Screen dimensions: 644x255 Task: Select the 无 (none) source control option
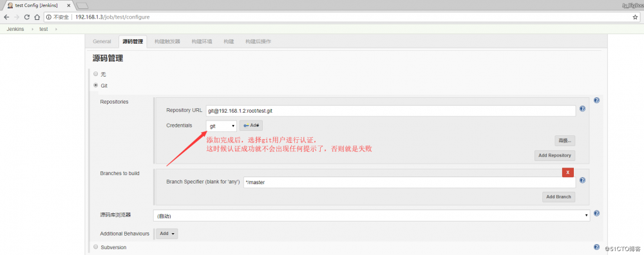96,74
